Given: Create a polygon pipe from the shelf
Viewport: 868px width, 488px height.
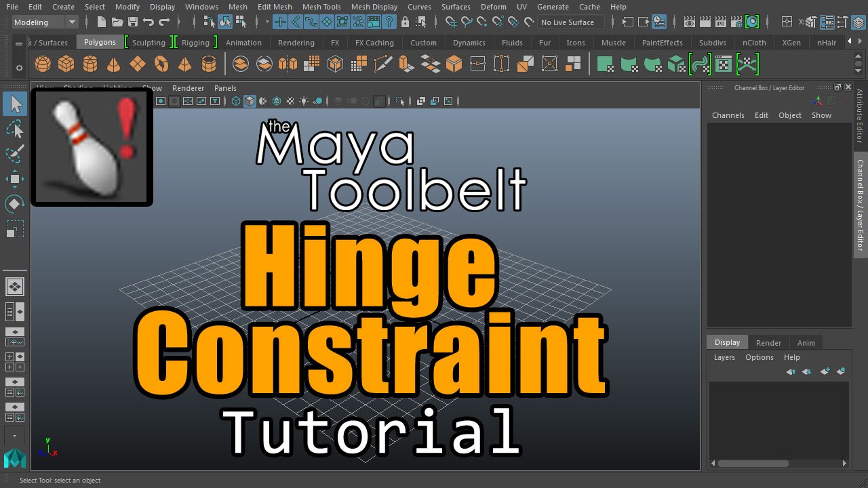Looking at the screenshot, I should tap(210, 64).
